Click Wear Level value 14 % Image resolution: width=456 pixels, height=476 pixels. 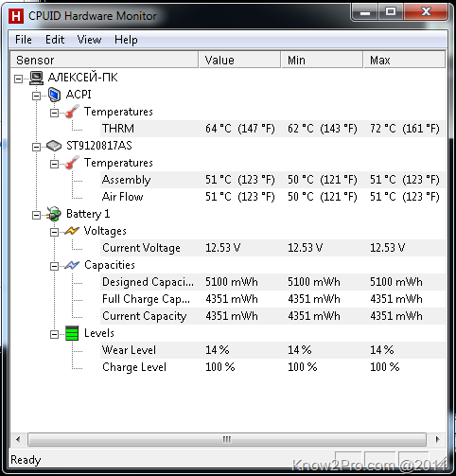pyautogui.click(x=218, y=350)
